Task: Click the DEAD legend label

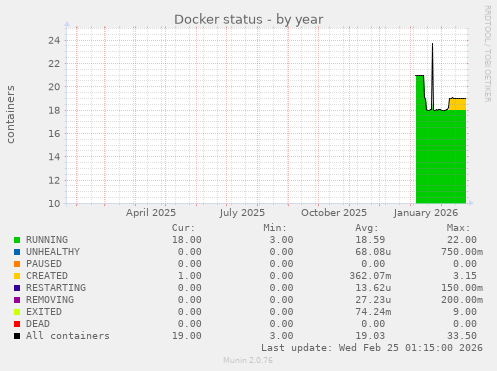Action: (38, 324)
